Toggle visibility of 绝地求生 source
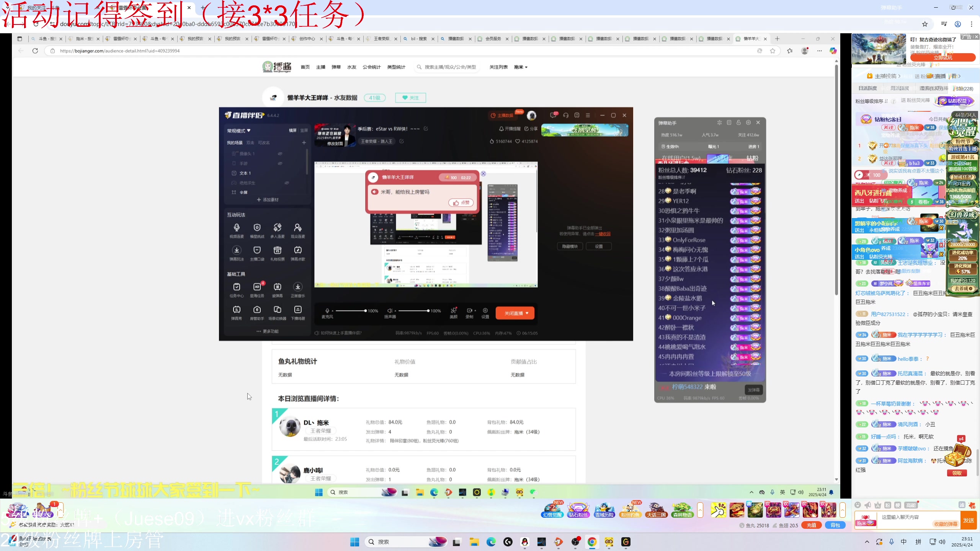This screenshot has width=980, height=551. 287,183
